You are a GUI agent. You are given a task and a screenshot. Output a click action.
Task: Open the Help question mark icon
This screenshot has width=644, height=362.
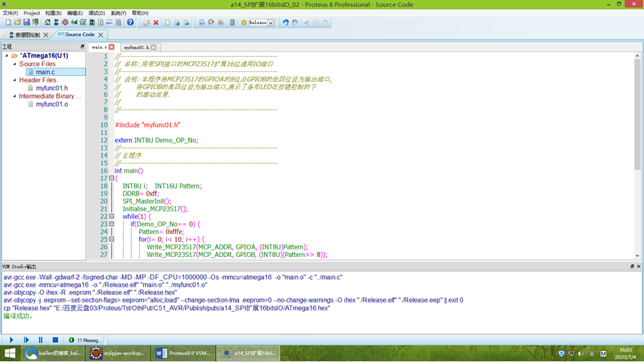point(130,23)
